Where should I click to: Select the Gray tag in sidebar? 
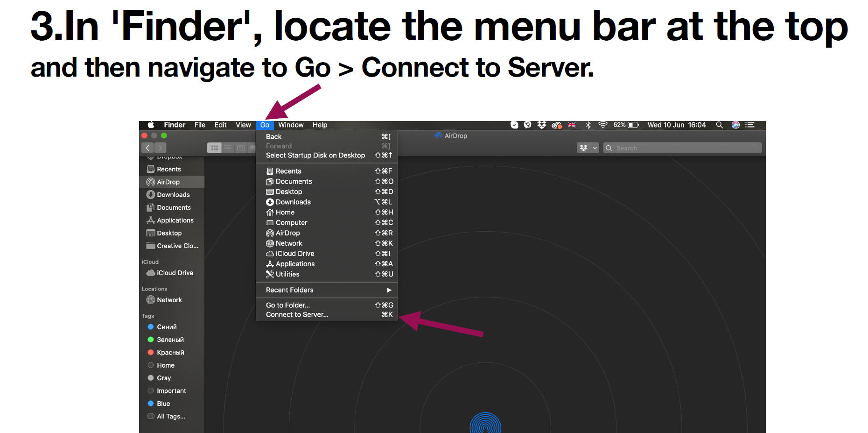tap(172, 378)
